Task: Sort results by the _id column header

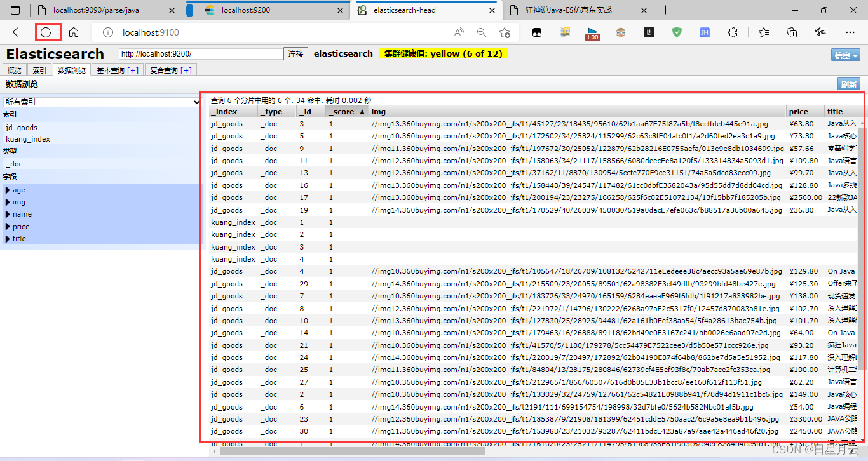Action: click(x=311, y=112)
